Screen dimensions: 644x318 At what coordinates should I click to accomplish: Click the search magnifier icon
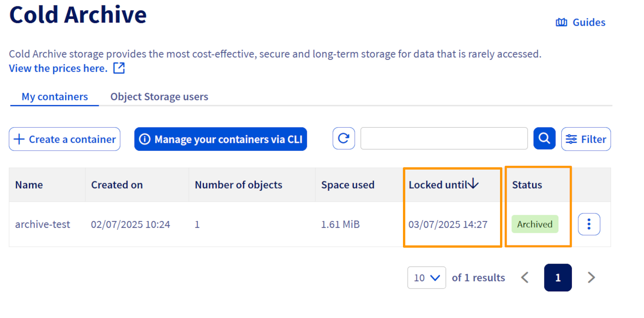544,138
